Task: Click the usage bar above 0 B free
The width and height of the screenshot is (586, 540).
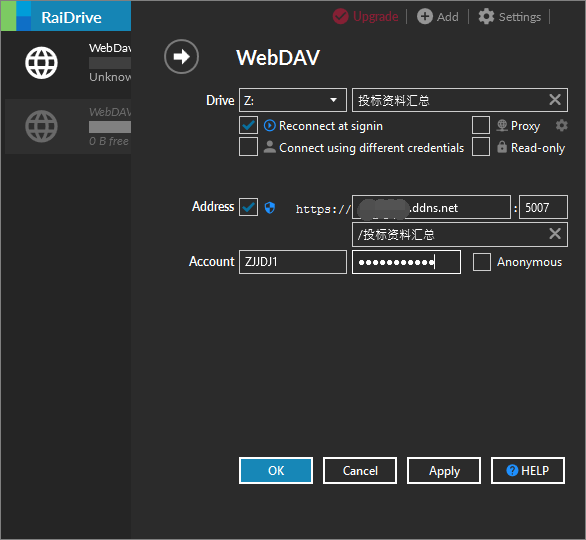Action: tap(110, 127)
